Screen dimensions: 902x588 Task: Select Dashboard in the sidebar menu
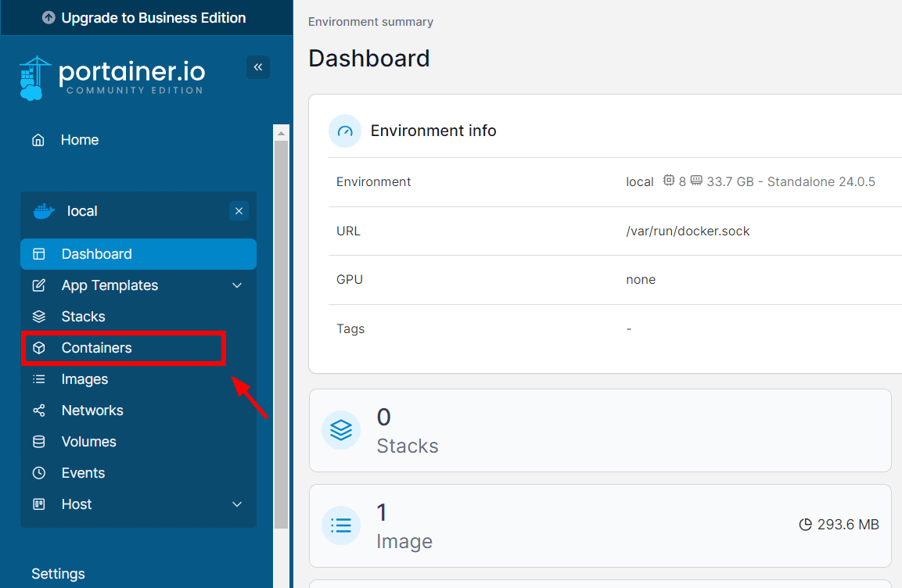[x=95, y=253]
